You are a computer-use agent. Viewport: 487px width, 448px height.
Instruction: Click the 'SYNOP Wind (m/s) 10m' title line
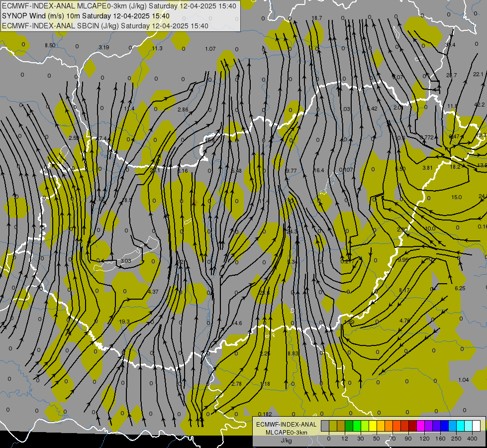pyautogui.click(x=86, y=16)
